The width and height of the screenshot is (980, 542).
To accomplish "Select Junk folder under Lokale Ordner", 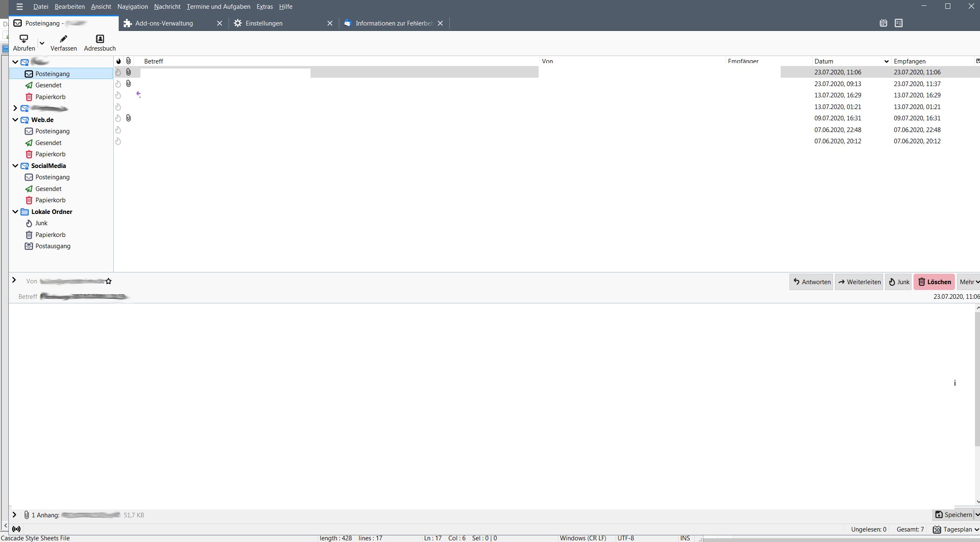I will (41, 223).
